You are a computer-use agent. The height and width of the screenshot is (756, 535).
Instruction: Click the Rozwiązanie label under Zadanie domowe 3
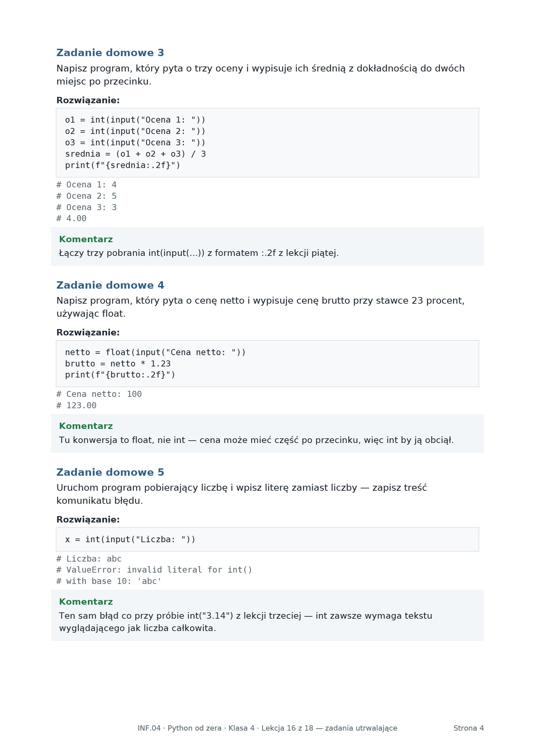tap(88, 100)
